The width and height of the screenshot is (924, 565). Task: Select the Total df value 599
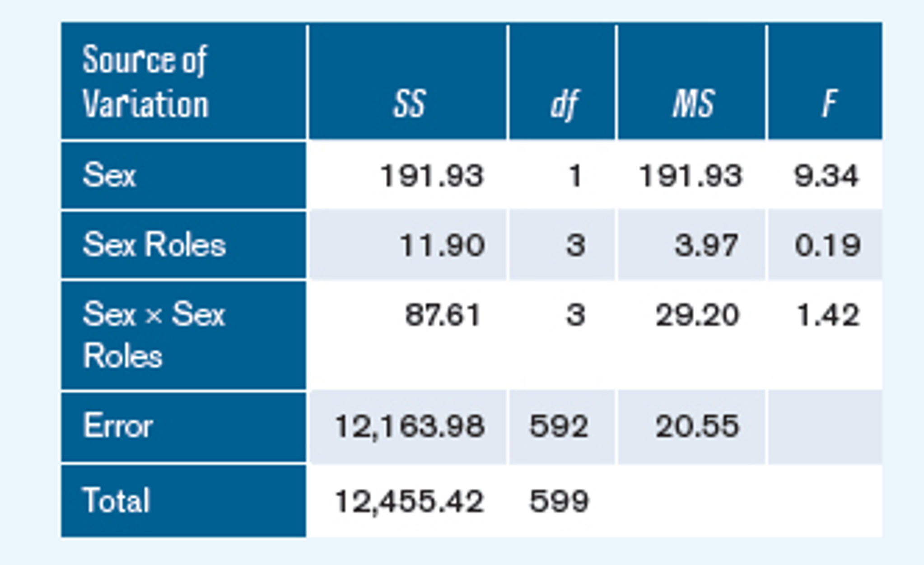559,501
